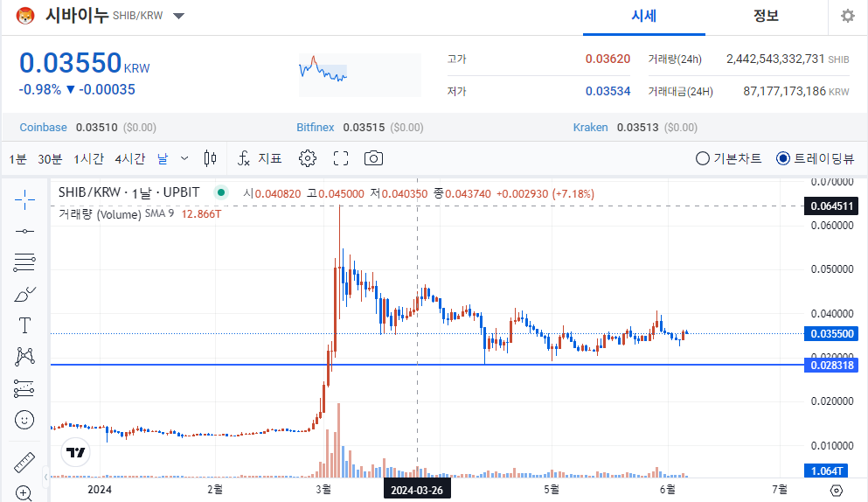Image resolution: width=868 pixels, height=502 pixels.
Task: Select the trend line drawing tool
Action: (24, 231)
